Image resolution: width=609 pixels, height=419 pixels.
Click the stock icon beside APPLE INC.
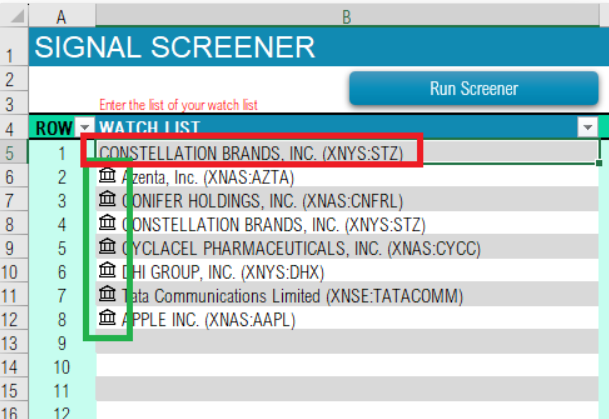(107, 318)
